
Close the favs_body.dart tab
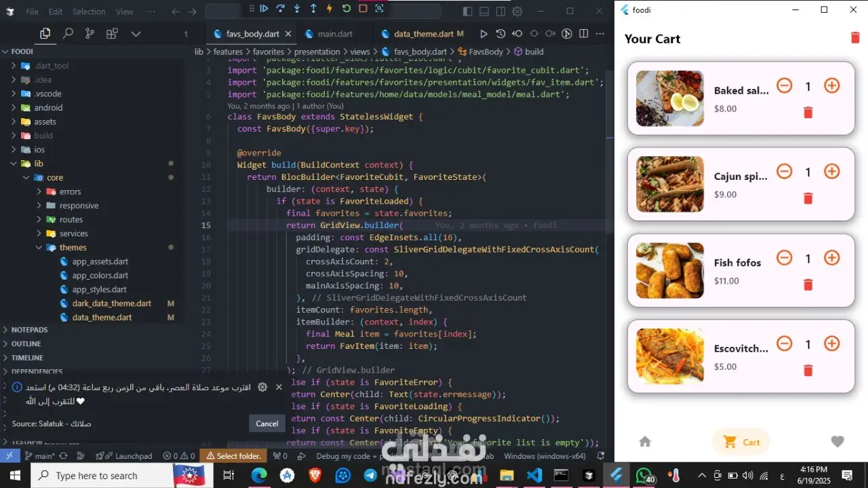tap(288, 33)
